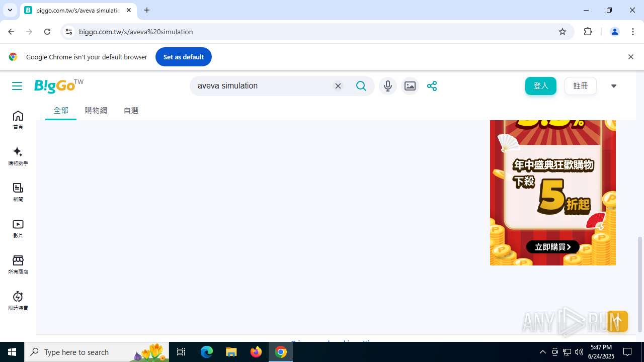Click the 年中盛典 promotional banner
Image resolution: width=644 pixels, height=362 pixels.
[553, 193]
